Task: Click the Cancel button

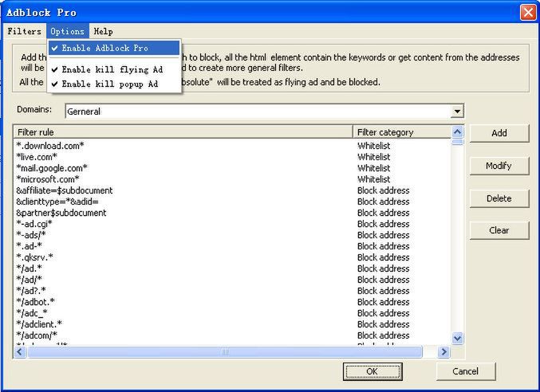Action: tap(466, 371)
